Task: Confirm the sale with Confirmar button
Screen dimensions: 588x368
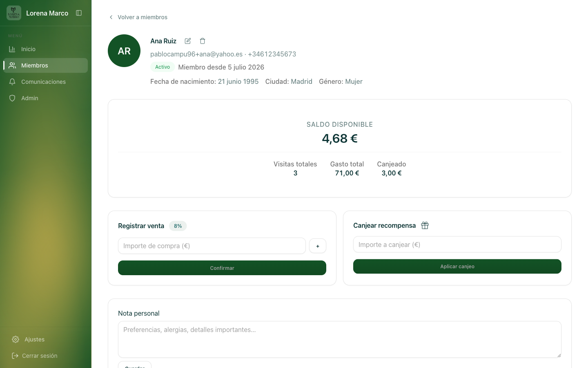Action: coord(222,268)
